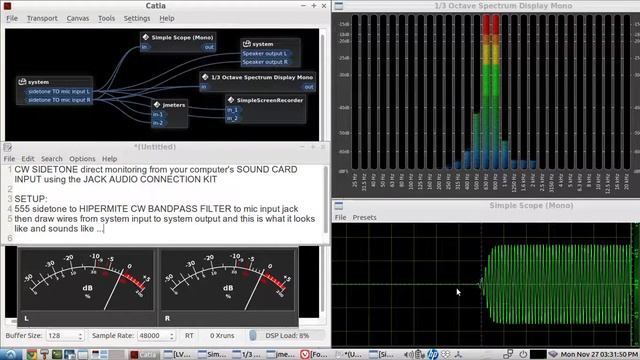
Task: Click the R channel VU meter
Action: 227,280
